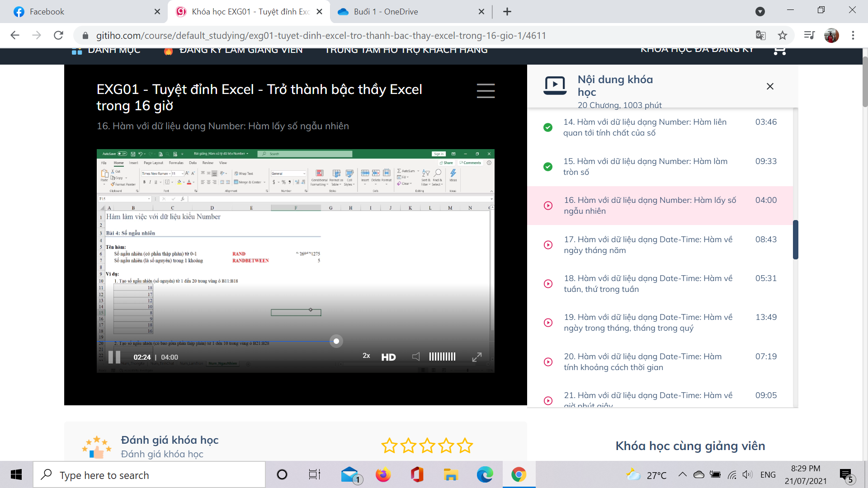The image size is (868, 488).
Task: Adjust the video volume bars
Action: 442,357
